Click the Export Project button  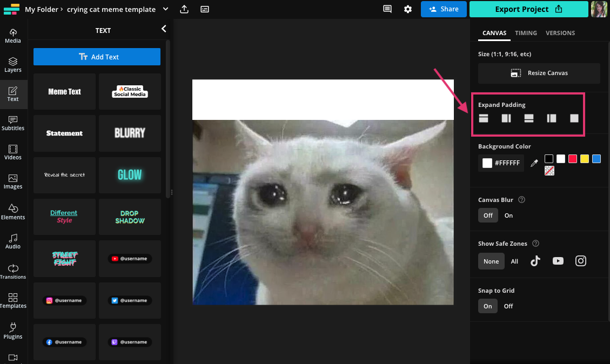click(x=529, y=9)
